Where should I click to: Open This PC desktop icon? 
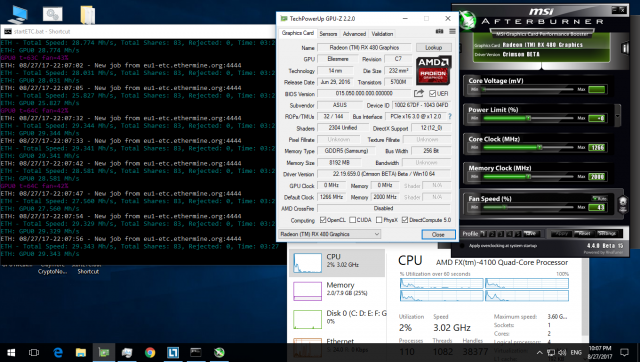(x=17, y=14)
